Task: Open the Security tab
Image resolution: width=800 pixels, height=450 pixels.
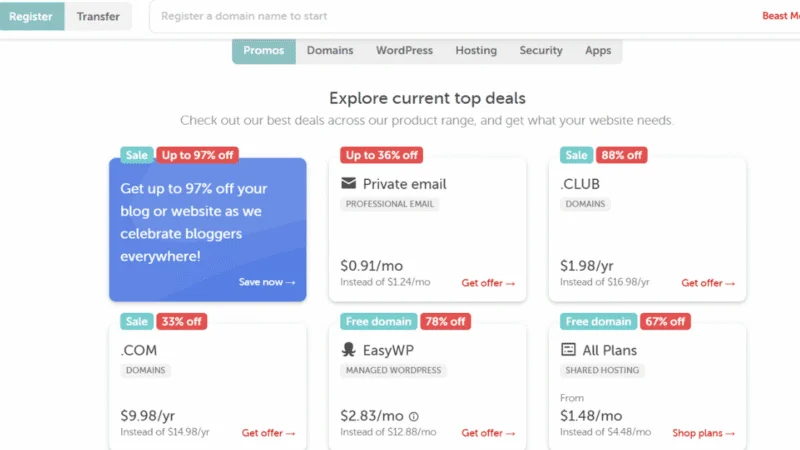Action: 541,51
